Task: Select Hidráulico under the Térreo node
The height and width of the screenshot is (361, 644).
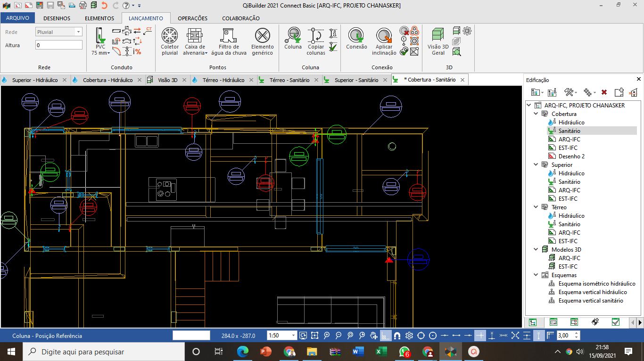Action: 571,215
